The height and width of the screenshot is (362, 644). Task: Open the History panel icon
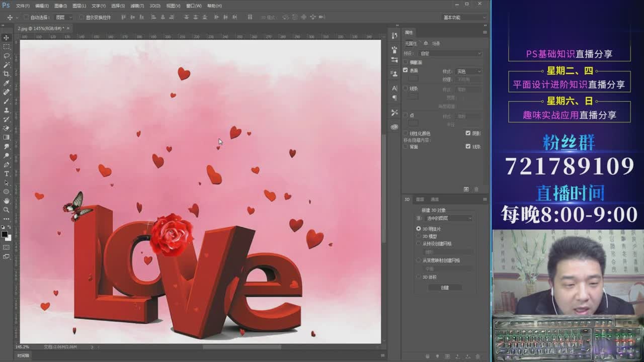(x=394, y=36)
